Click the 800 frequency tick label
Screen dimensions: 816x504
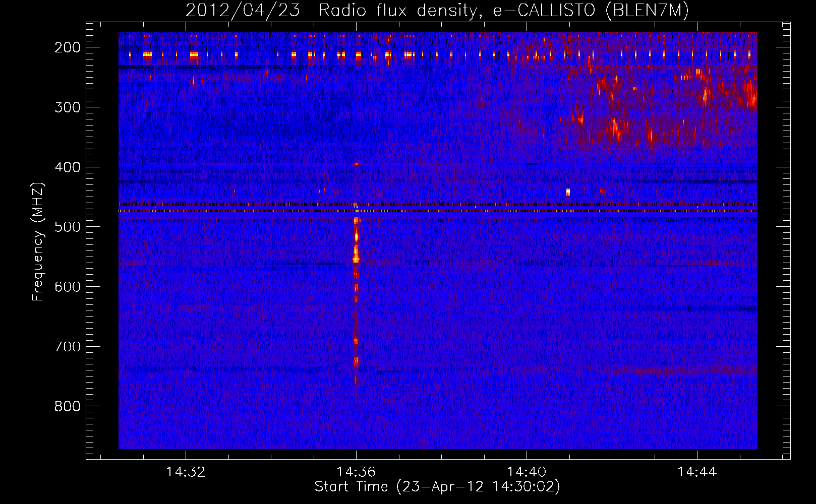[x=68, y=406]
